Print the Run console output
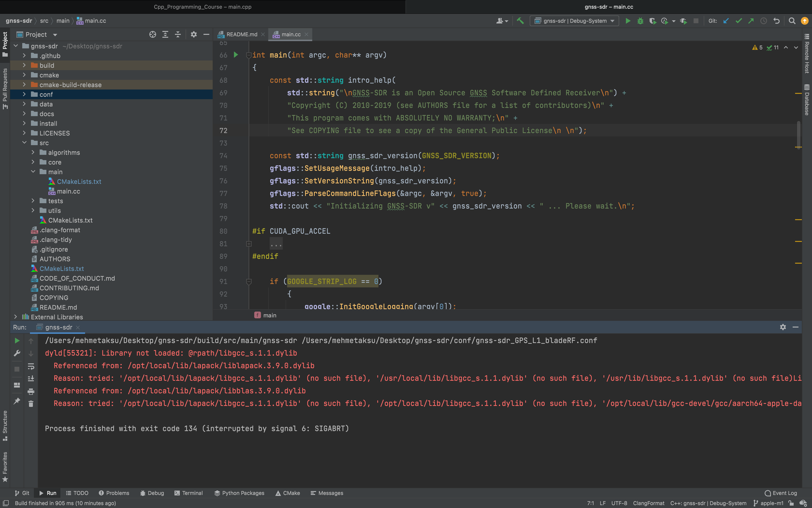The width and height of the screenshot is (812, 508). [31, 391]
